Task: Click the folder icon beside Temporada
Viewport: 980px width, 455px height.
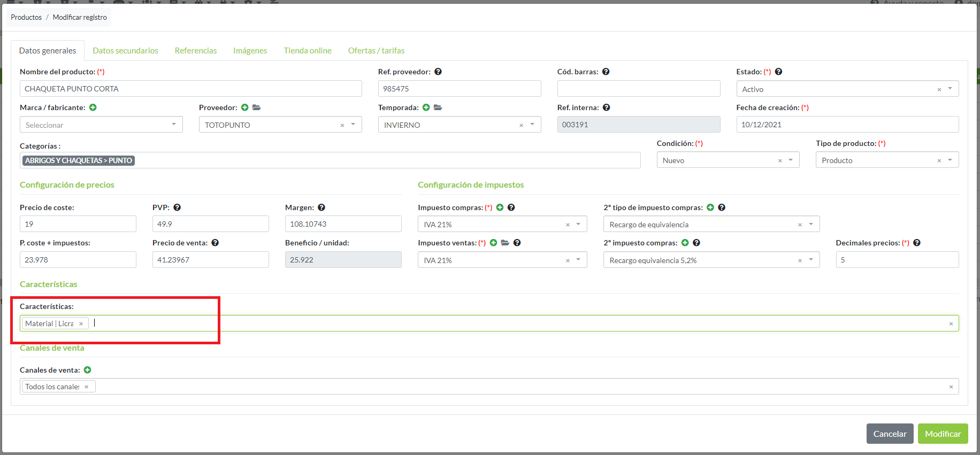Action: click(x=438, y=107)
